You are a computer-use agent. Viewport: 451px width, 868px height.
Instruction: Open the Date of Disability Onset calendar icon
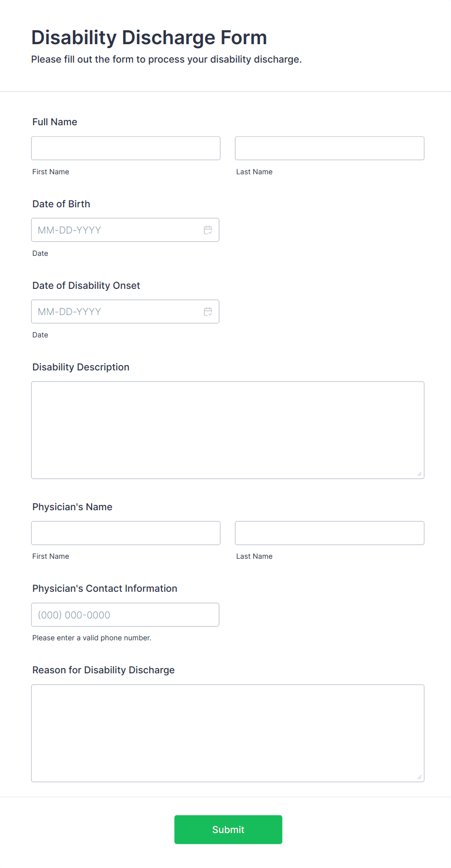coord(208,312)
